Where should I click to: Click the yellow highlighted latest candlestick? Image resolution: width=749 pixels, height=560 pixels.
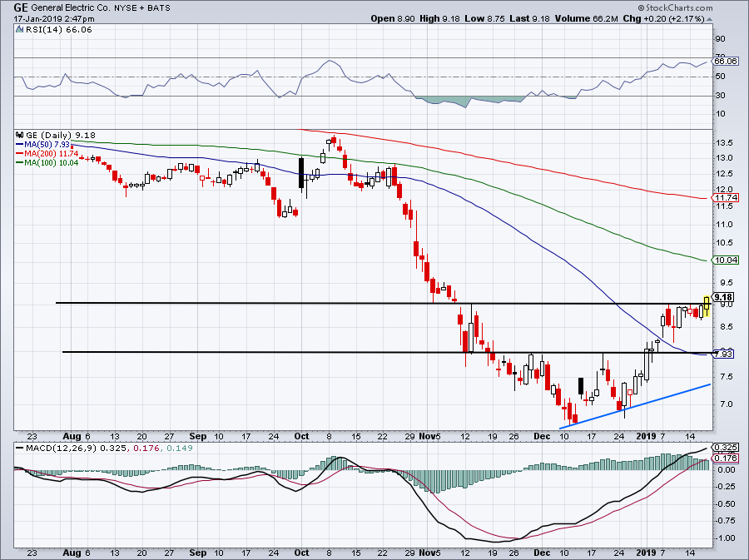[707, 306]
